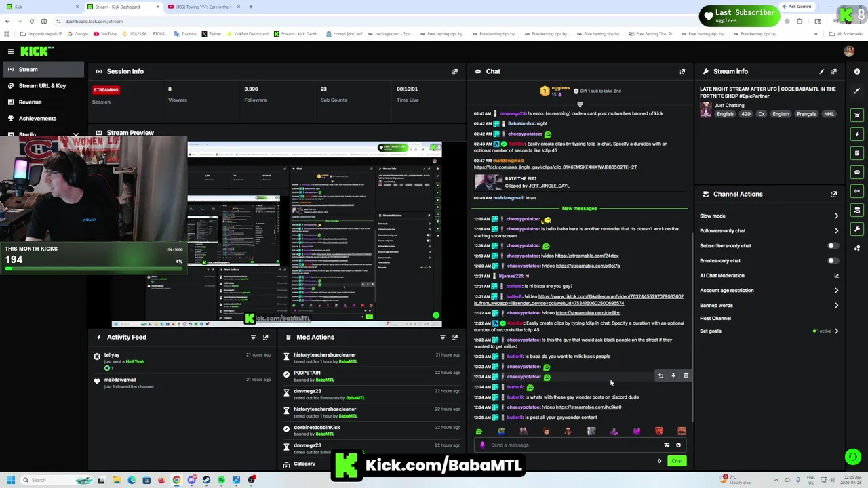Viewport: 868px width, 488px height.
Task: Open Stream URL & Key page
Action: pos(42,86)
